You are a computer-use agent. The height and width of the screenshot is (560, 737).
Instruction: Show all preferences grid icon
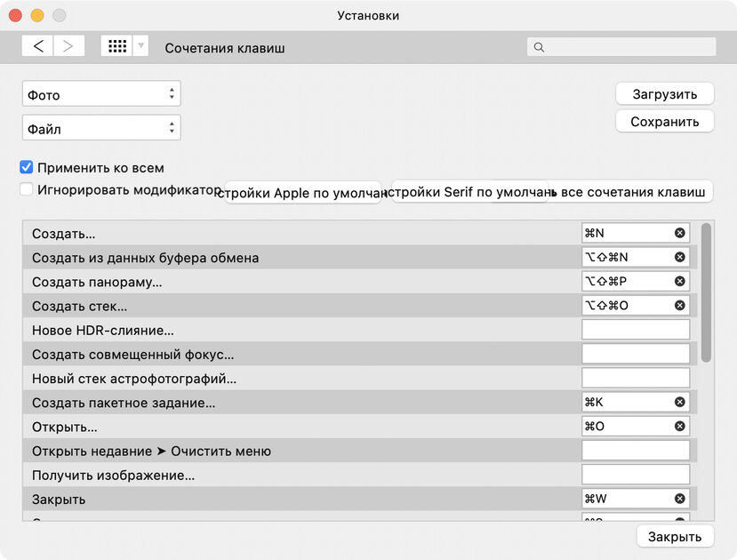(x=117, y=46)
